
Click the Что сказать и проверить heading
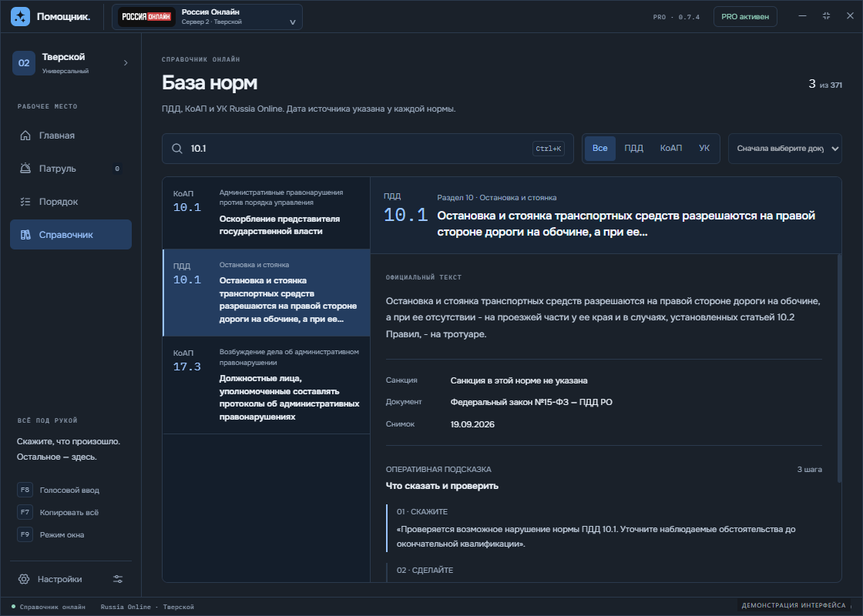point(442,486)
